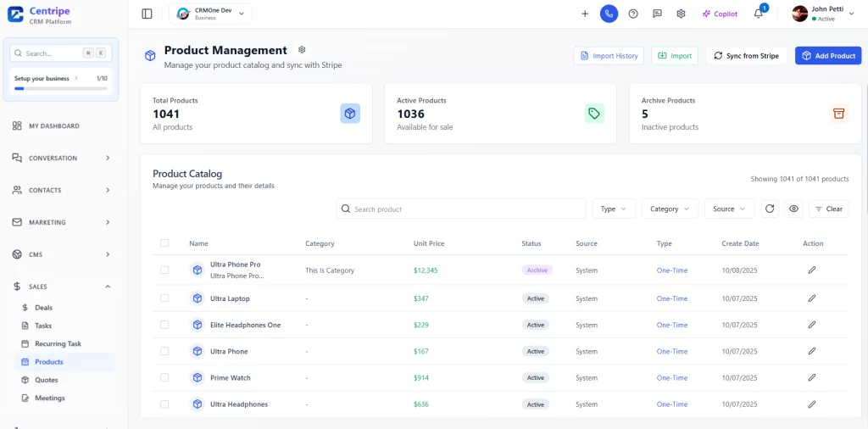Open the notifications bell
Screen dimensions: 868x429
759,14
